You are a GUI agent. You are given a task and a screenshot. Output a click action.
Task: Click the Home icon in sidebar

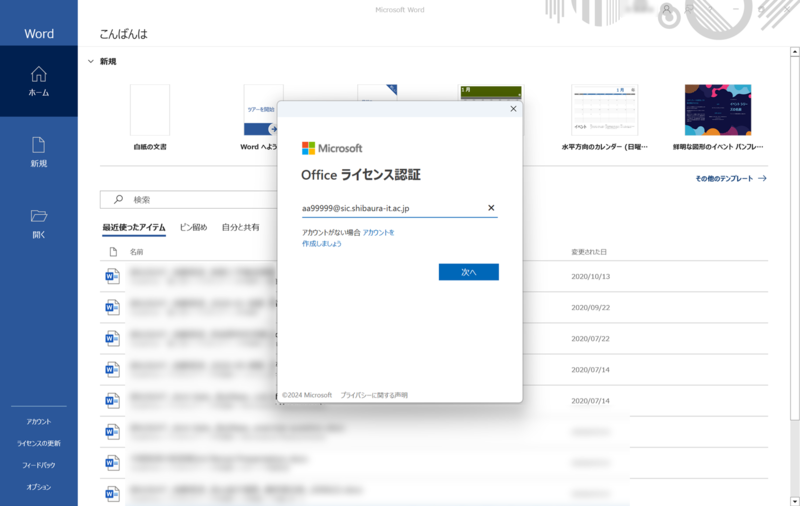38,75
